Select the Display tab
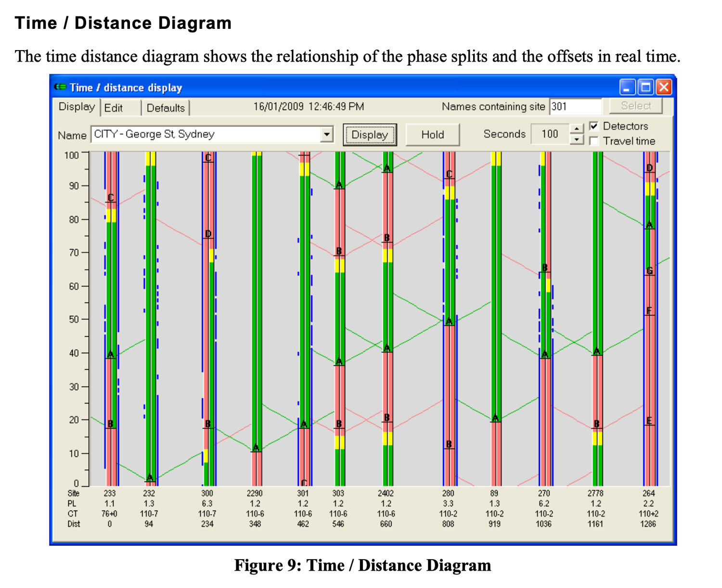The width and height of the screenshot is (722, 588). tap(77, 107)
